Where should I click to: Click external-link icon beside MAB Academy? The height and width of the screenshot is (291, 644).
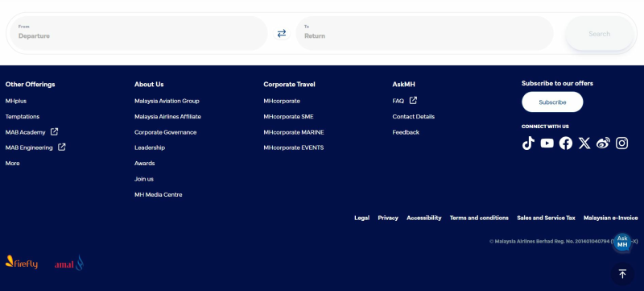54,132
